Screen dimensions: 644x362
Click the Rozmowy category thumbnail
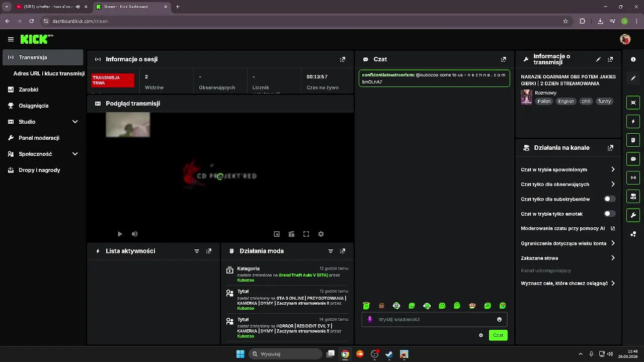point(526,97)
